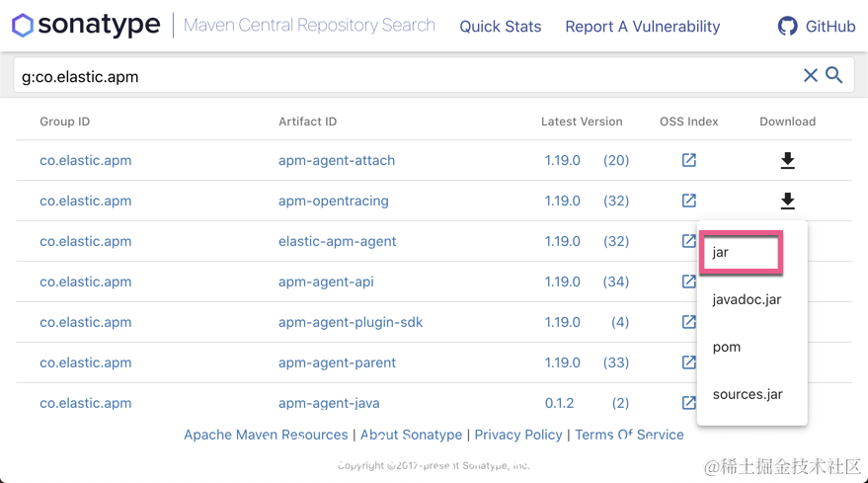Select sources.jar from download menu
Screen dimensions: 868x483
pos(748,394)
